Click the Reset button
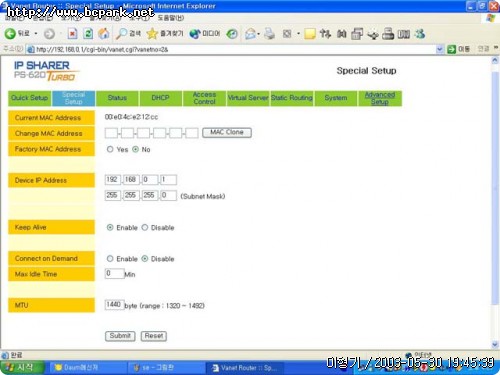Viewport: 500px width, 375px height. [154, 336]
